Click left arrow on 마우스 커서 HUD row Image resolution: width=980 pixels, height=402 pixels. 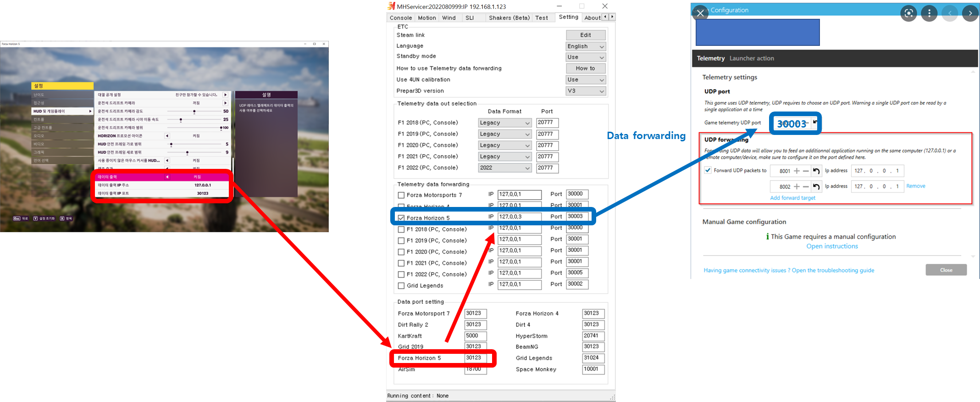pos(167,161)
